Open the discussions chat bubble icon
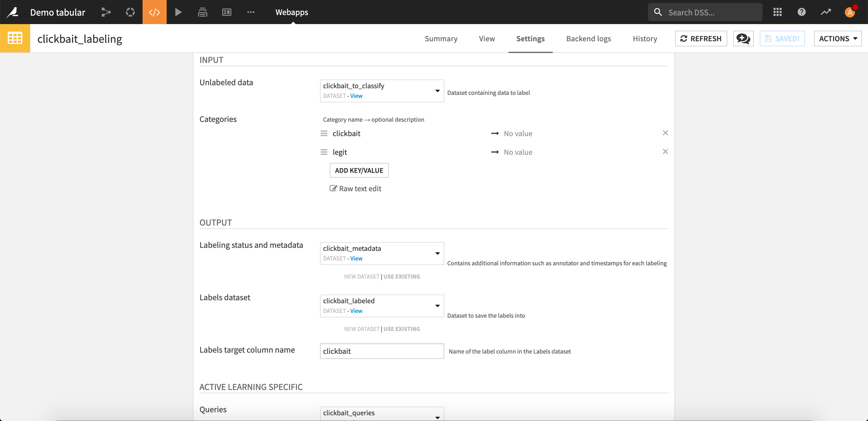Screen dimensions: 868x421 coord(743,38)
